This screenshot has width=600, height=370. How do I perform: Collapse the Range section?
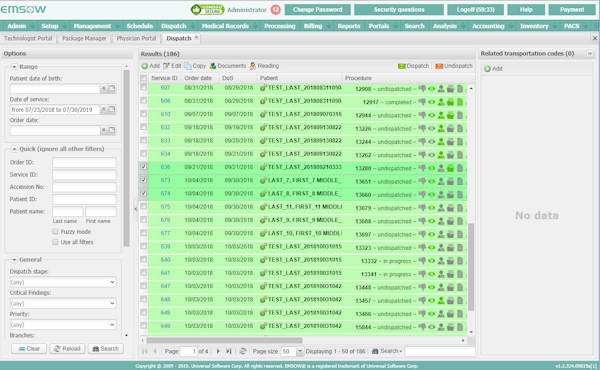pos(14,67)
